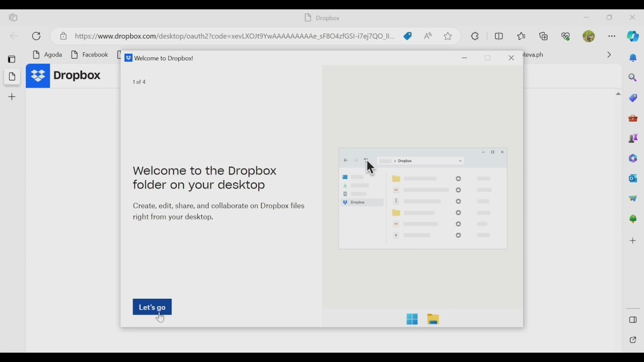Image resolution: width=644 pixels, height=362 pixels.
Task: Open the tab actions menu
Action: pyautogui.click(x=12, y=17)
